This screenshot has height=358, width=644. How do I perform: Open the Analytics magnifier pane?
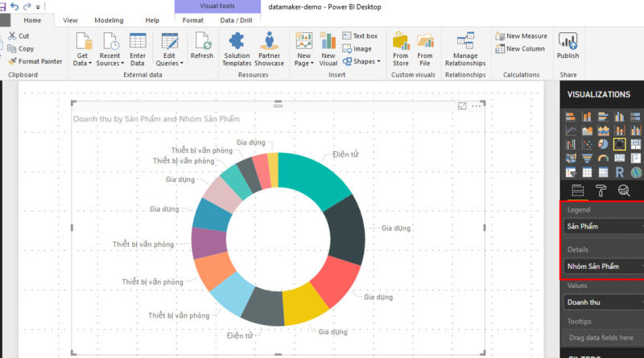pyautogui.click(x=624, y=191)
